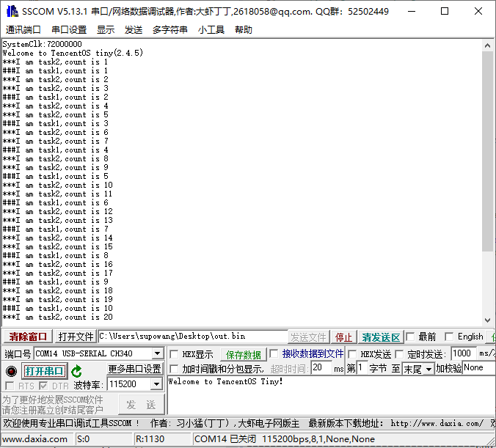
Task: Click the receive window scrollbar down arrow
Action: 487,320
